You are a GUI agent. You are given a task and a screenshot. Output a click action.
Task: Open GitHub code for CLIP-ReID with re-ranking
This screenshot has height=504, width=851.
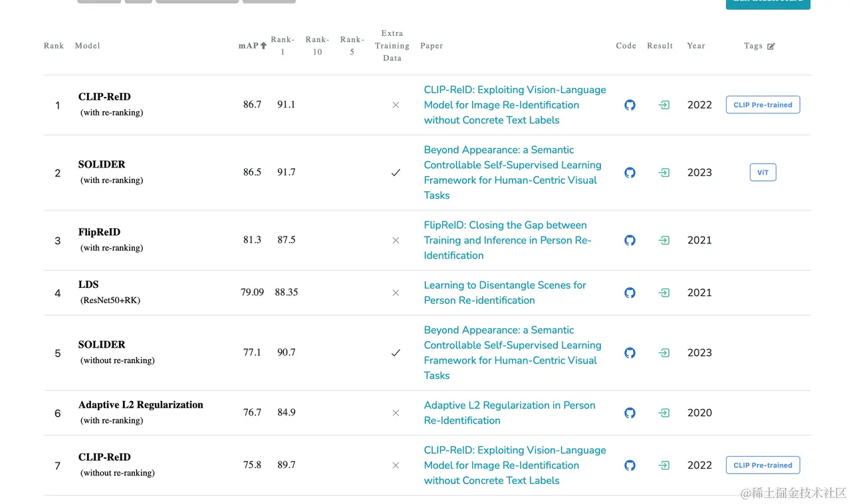pyautogui.click(x=630, y=105)
